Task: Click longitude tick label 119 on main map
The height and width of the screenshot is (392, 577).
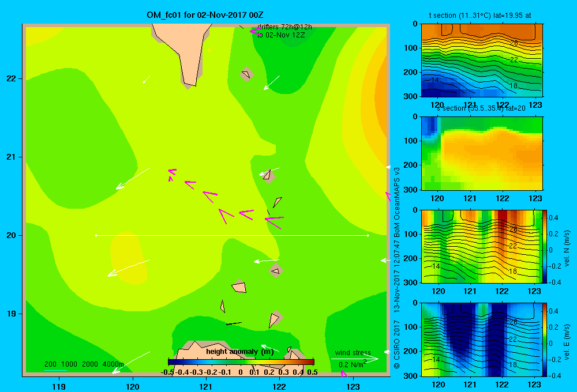Action: (59, 386)
